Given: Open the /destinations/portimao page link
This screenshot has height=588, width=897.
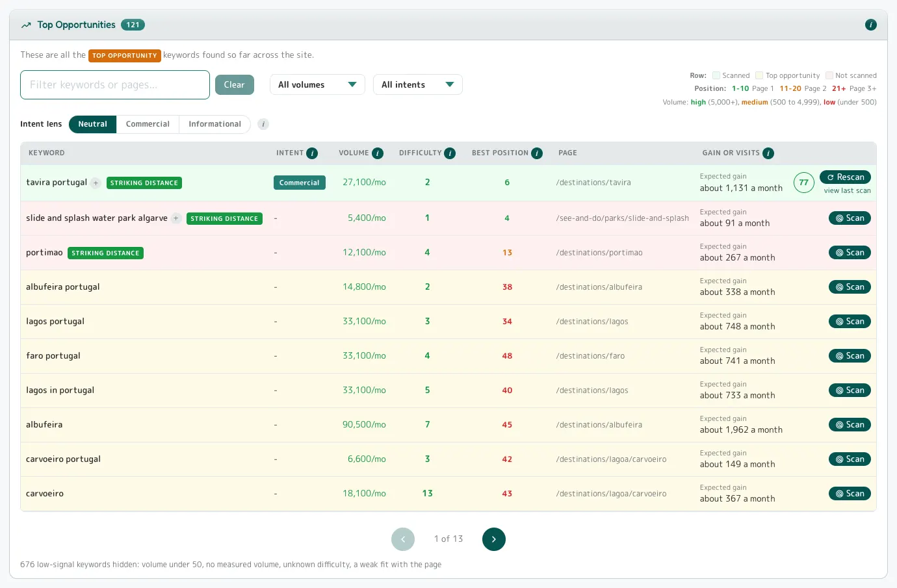Looking at the screenshot, I should (x=599, y=253).
